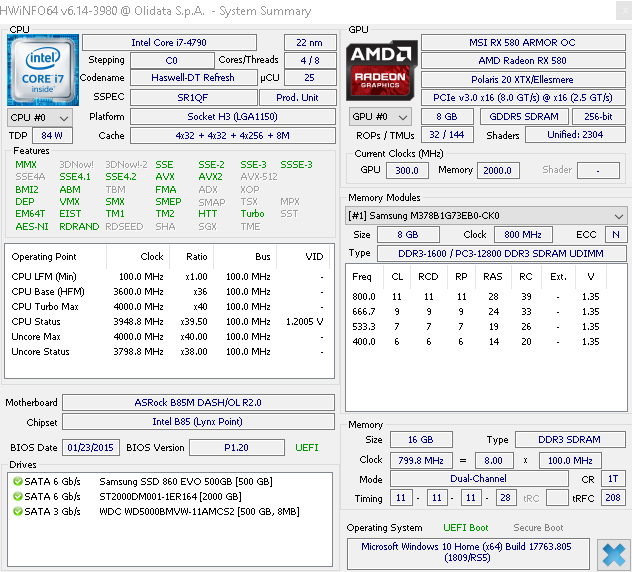The height and width of the screenshot is (572, 632).
Task: Click the CPU LFM (Min) row
Action: click(x=168, y=277)
